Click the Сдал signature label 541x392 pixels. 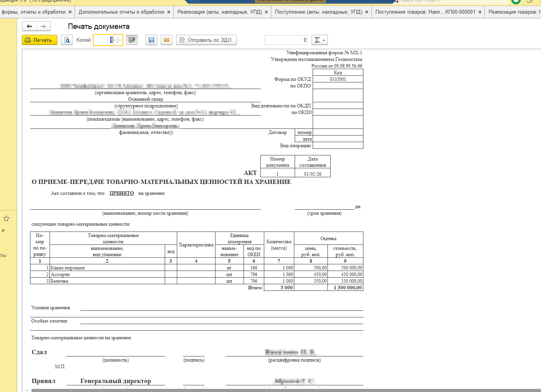[x=39, y=352]
